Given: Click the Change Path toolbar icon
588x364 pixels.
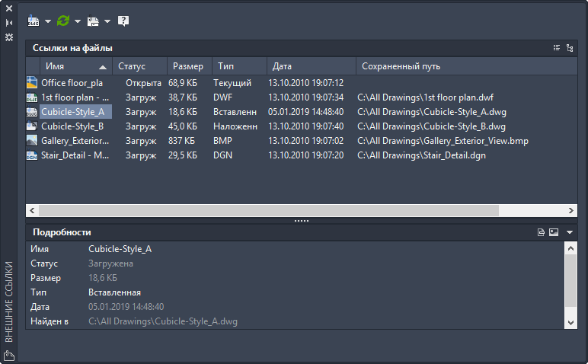Looking at the screenshot, I should tap(93, 21).
